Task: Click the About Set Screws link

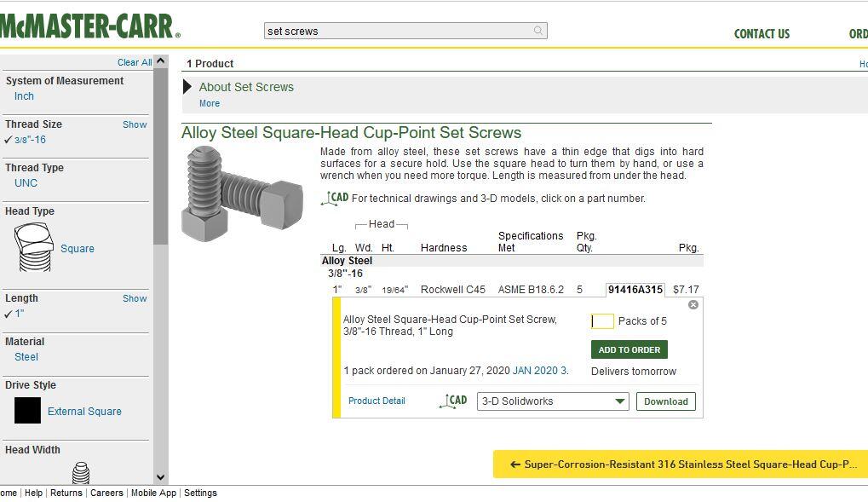Action: tap(246, 87)
